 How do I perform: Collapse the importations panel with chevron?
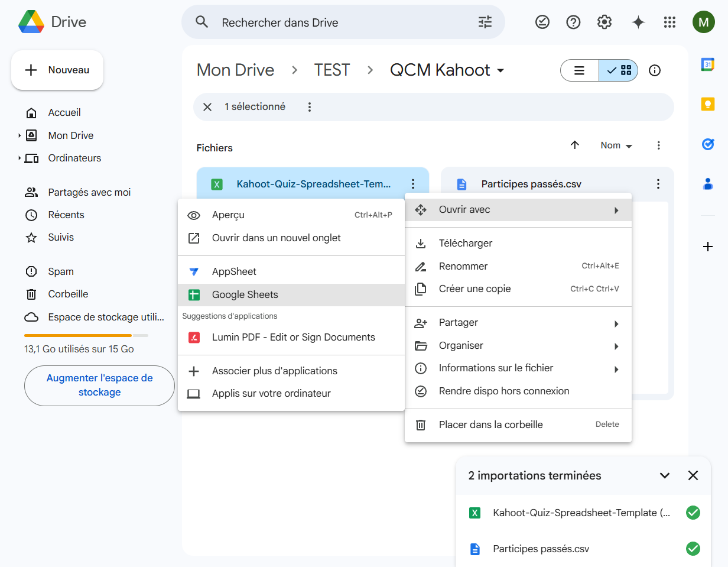(x=665, y=475)
